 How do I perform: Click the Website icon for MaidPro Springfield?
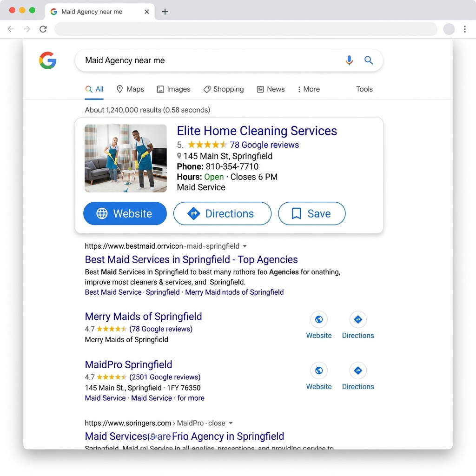[x=319, y=370]
